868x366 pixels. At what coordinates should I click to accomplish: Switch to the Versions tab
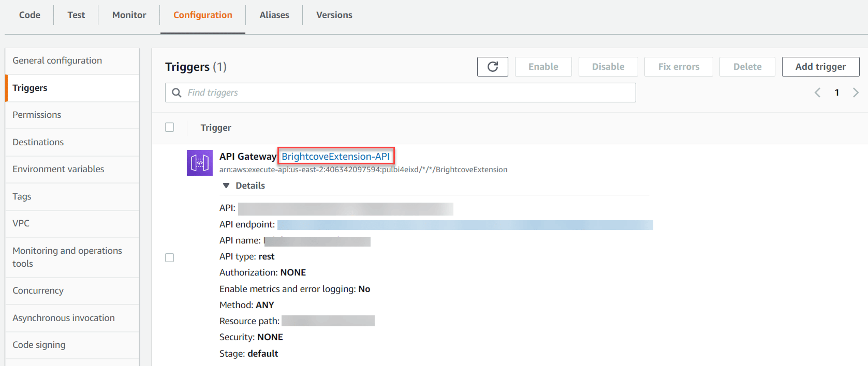click(x=334, y=15)
